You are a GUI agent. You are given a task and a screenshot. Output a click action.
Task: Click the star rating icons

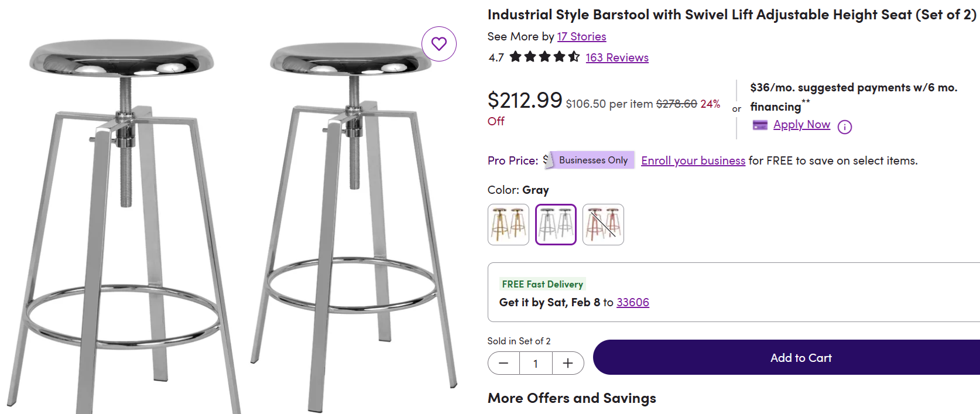[x=544, y=57]
